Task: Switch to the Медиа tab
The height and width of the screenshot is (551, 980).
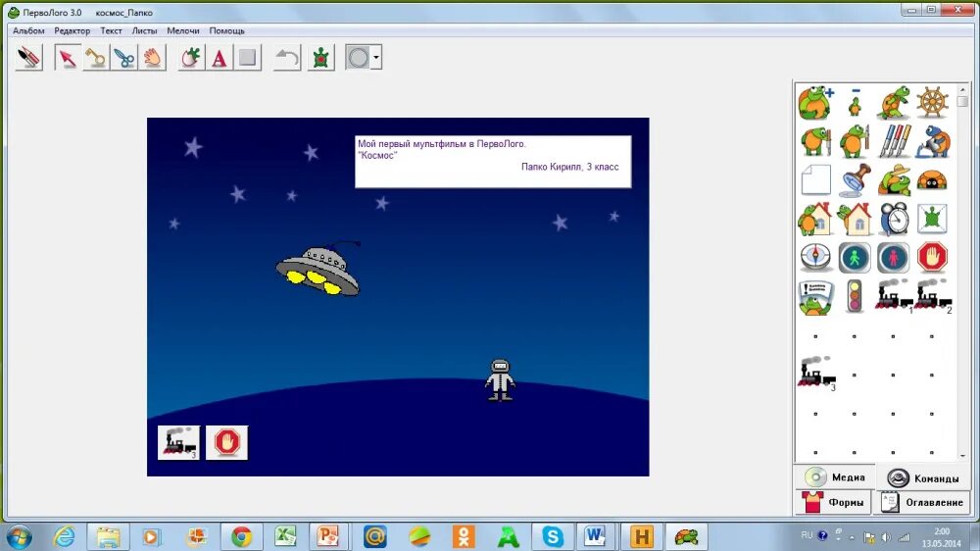Action: (834, 477)
